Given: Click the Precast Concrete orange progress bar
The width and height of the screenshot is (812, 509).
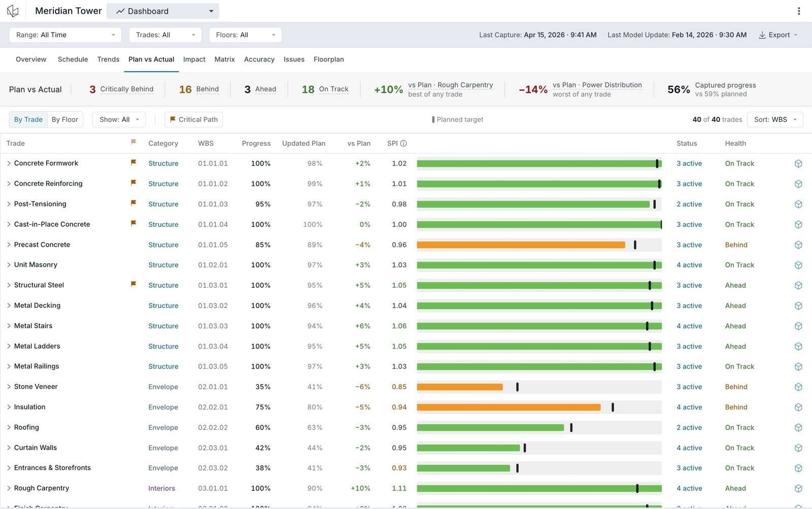Looking at the screenshot, I should click(521, 245).
